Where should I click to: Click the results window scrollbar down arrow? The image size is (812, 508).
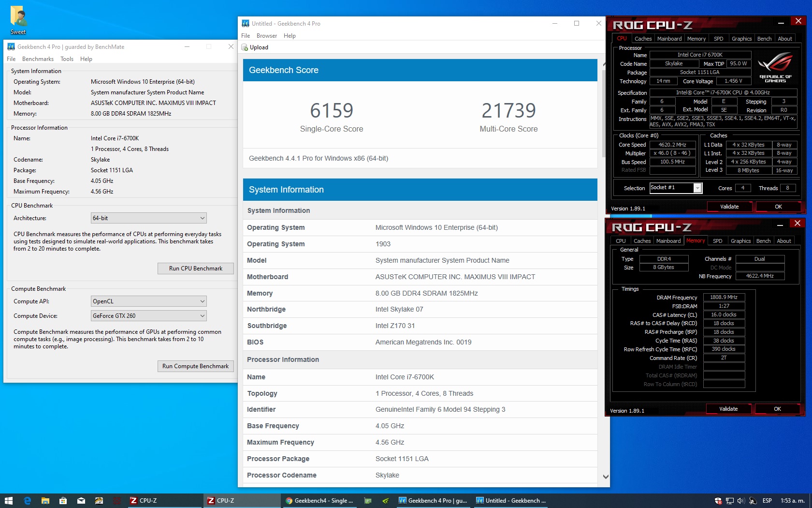[x=606, y=477]
